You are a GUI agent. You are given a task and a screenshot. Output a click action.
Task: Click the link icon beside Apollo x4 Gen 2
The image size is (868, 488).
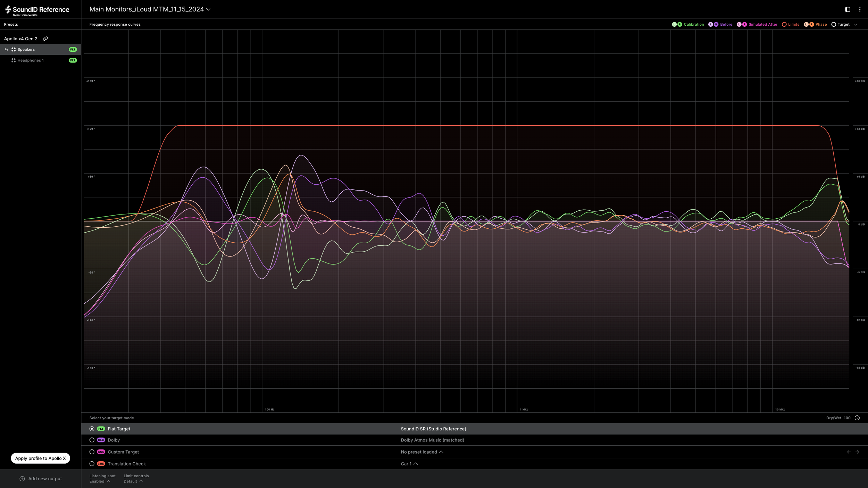tap(45, 39)
